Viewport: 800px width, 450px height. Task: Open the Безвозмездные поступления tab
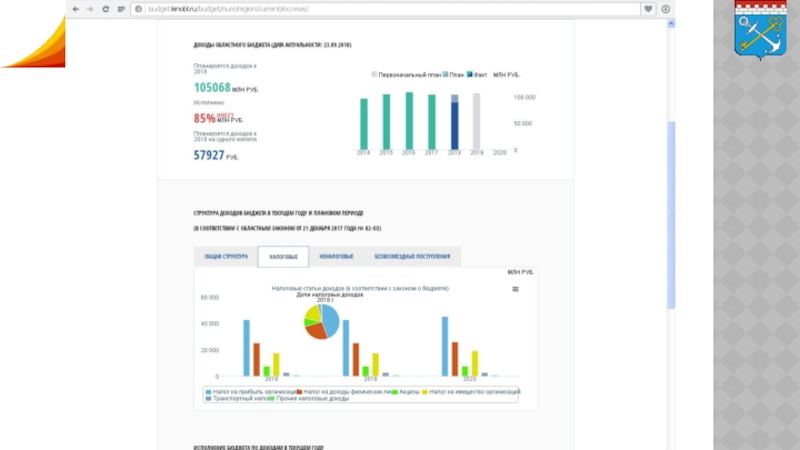coord(412,256)
